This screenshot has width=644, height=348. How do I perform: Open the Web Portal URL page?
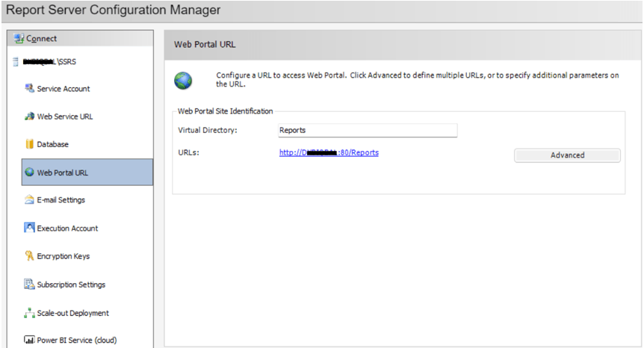(x=62, y=173)
